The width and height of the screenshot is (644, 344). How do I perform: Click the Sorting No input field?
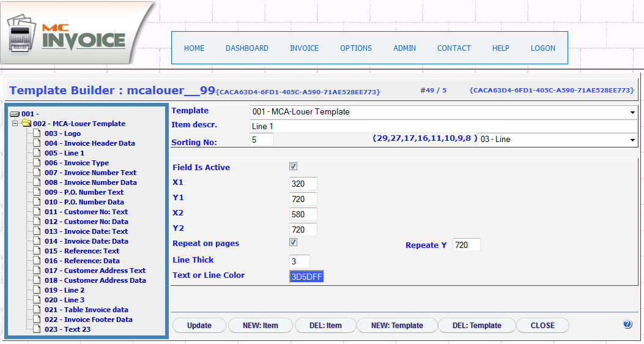(262, 140)
